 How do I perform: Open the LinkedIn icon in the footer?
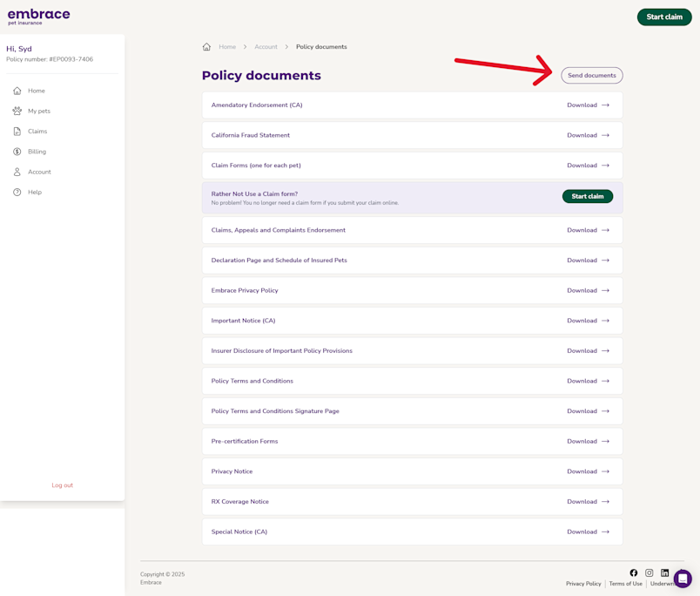[665, 572]
